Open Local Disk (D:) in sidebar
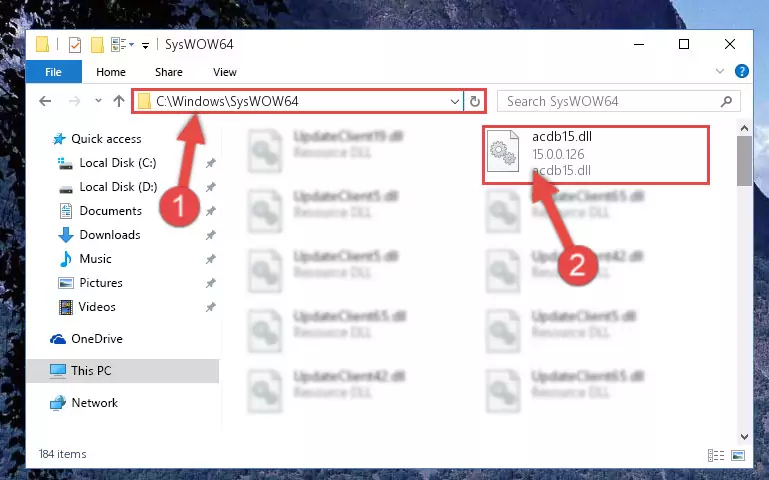This screenshot has width=769, height=480. (118, 187)
